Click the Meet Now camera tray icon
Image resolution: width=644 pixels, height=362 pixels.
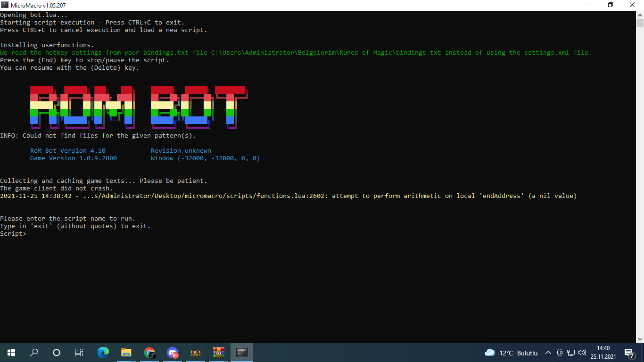coord(560,353)
